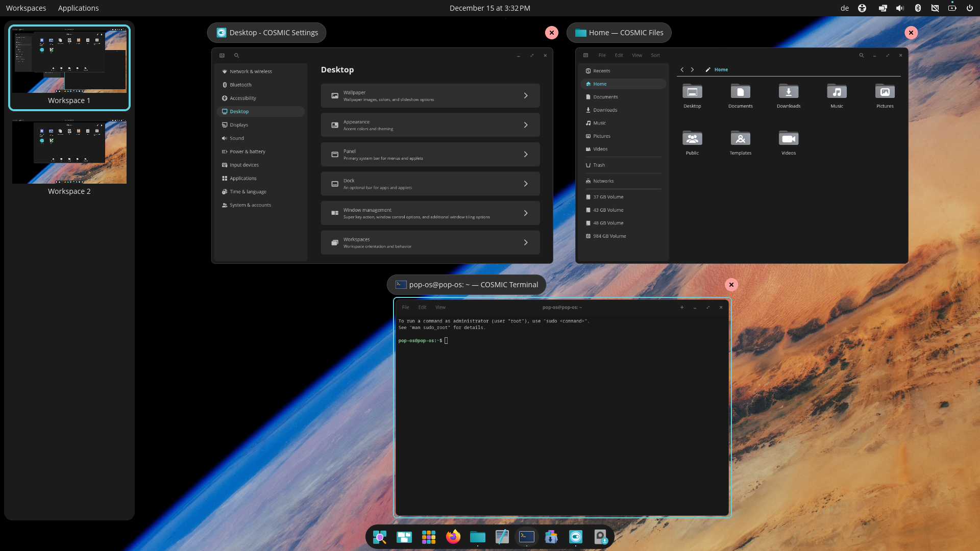Image resolution: width=980 pixels, height=551 pixels.
Task: Select Displays in Settings sidebar
Action: (238, 125)
